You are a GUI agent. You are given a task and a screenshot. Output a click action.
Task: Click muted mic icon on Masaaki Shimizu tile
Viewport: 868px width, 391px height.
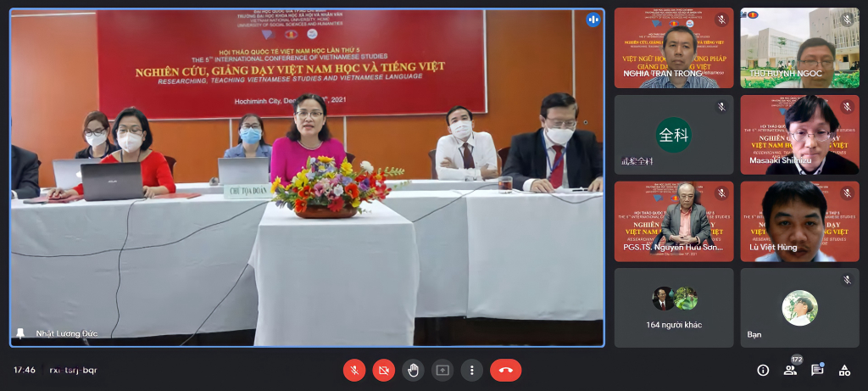click(847, 106)
